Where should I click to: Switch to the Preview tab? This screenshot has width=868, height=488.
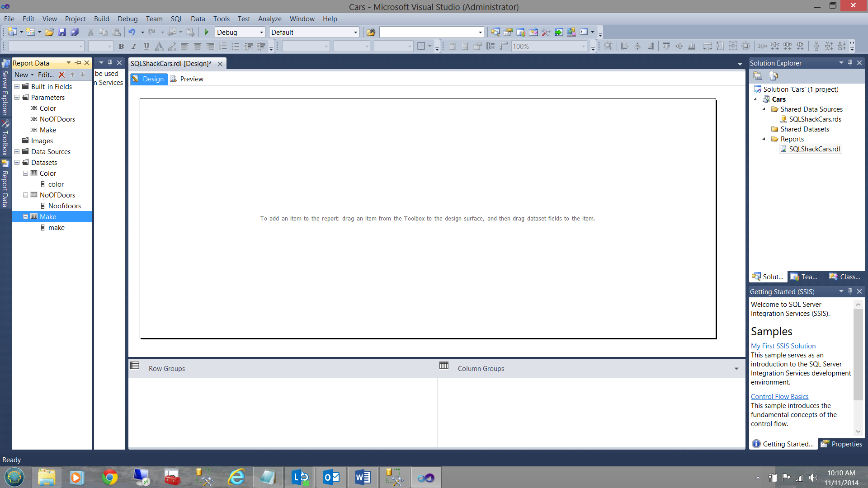[191, 79]
